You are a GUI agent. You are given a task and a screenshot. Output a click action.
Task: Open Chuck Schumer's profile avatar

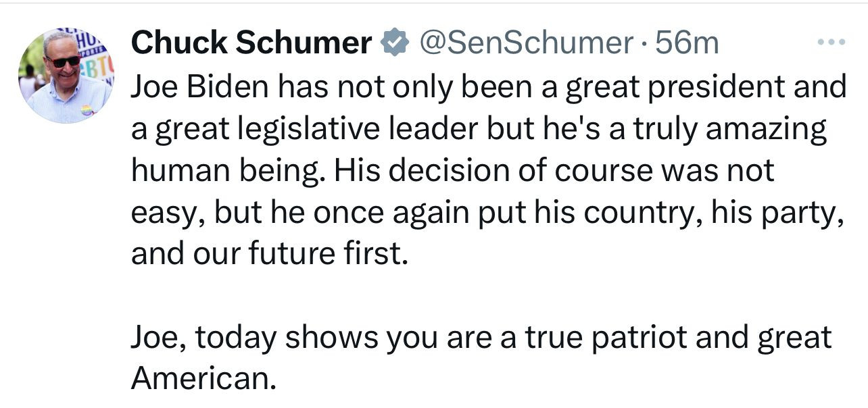(66, 76)
